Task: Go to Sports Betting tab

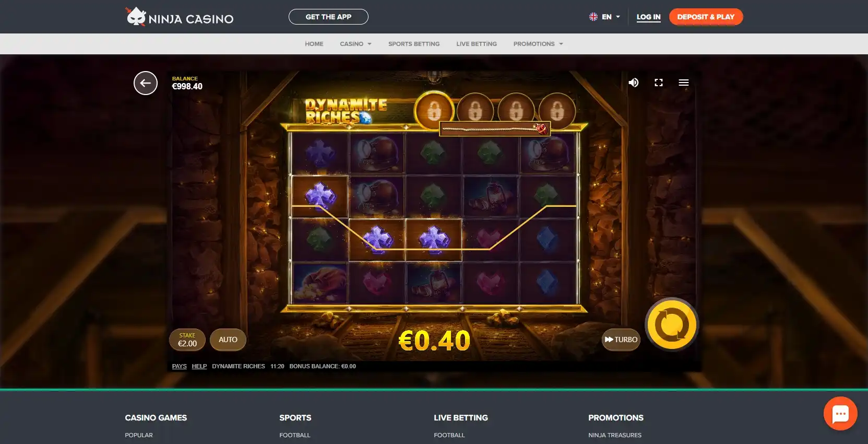Action: point(414,44)
